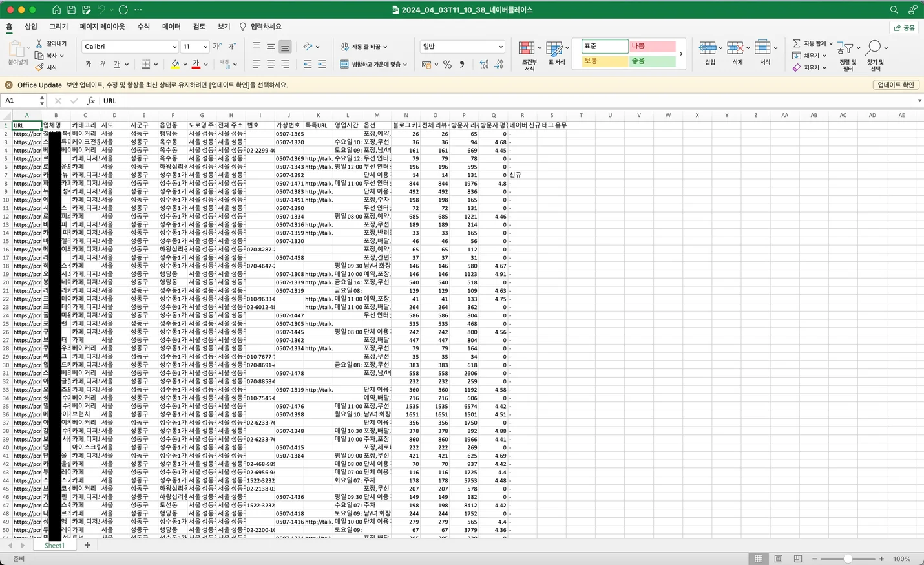The width and height of the screenshot is (924, 565).
Task: Toggle italic formatting (slanted 가 button)
Action: 102,64
